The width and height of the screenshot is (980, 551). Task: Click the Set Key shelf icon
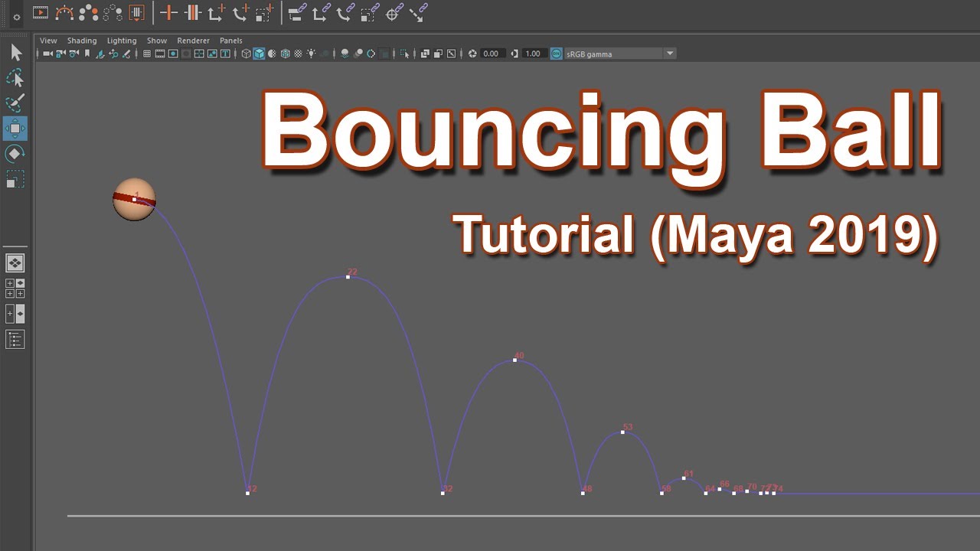point(169,12)
